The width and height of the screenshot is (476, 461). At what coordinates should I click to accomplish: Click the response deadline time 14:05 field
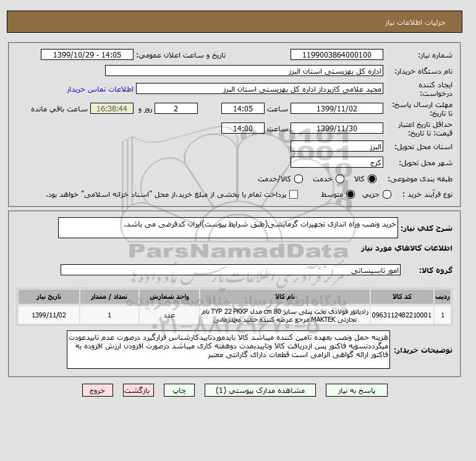(x=243, y=108)
